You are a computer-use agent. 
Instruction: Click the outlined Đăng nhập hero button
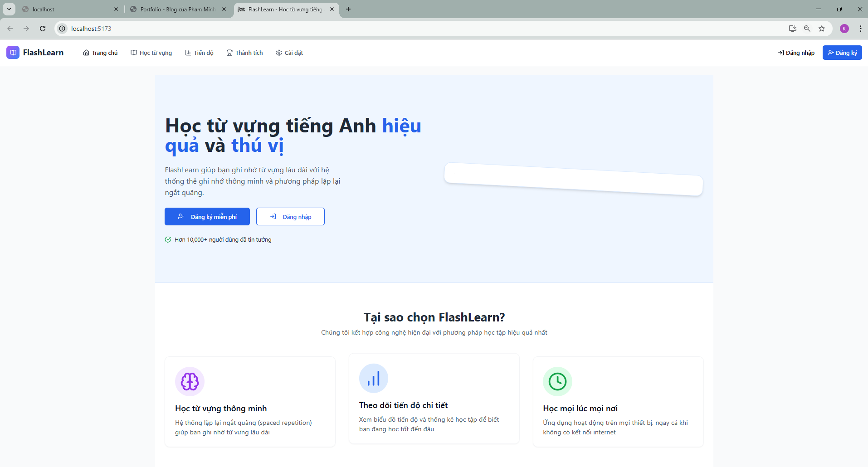[x=290, y=217]
